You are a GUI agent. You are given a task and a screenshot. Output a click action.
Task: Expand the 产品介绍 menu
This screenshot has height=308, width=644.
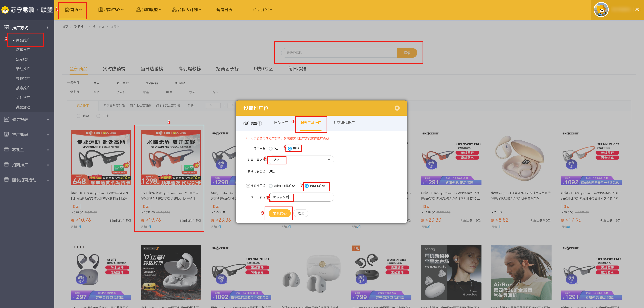271,10
